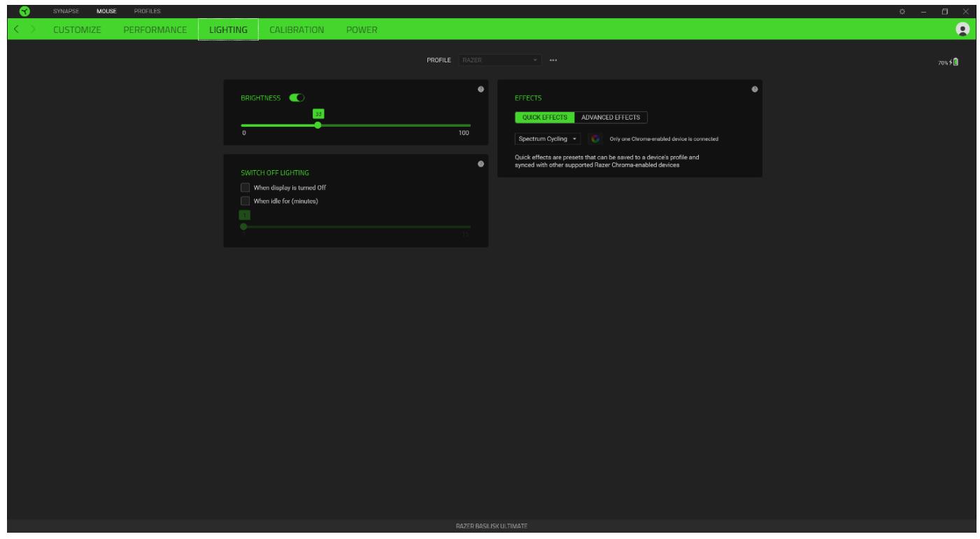
Task: Click the idle minutes slider handle
Action: (x=243, y=227)
